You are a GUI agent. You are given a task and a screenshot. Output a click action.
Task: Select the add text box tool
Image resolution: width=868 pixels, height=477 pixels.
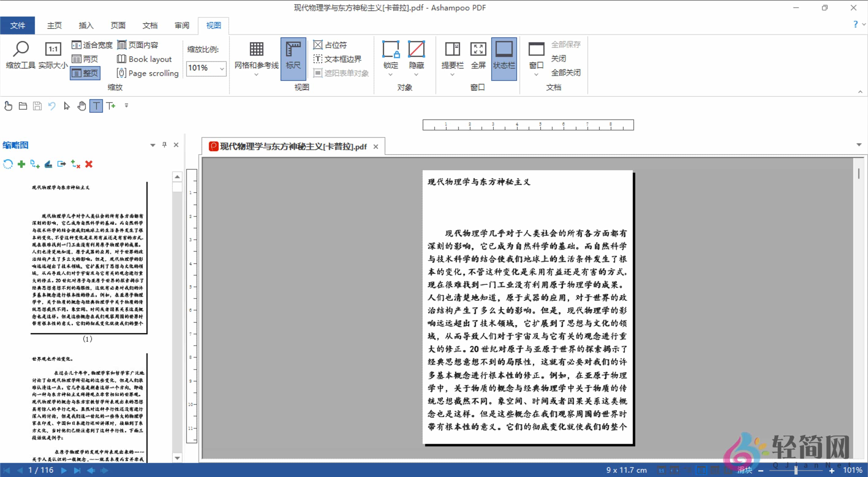111,106
